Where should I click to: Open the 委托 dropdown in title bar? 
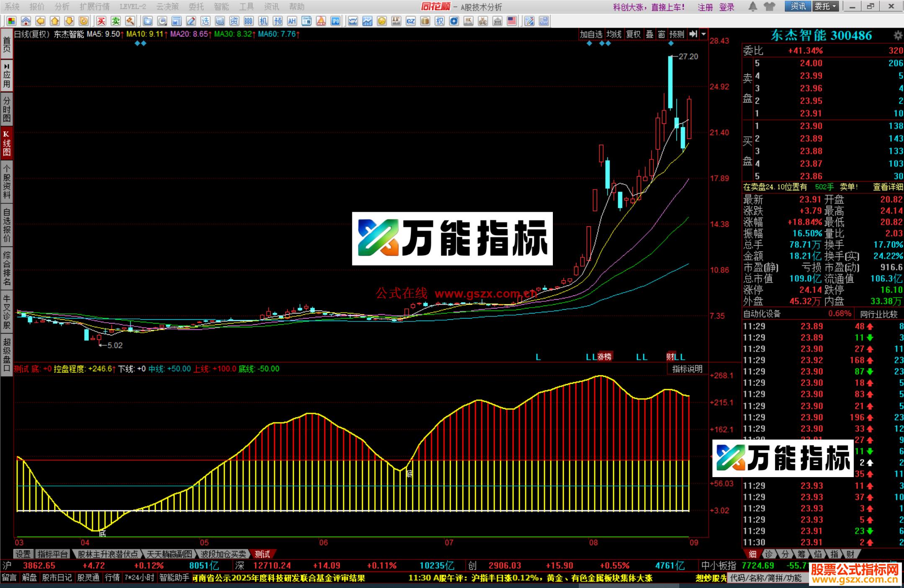coord(826,7)
